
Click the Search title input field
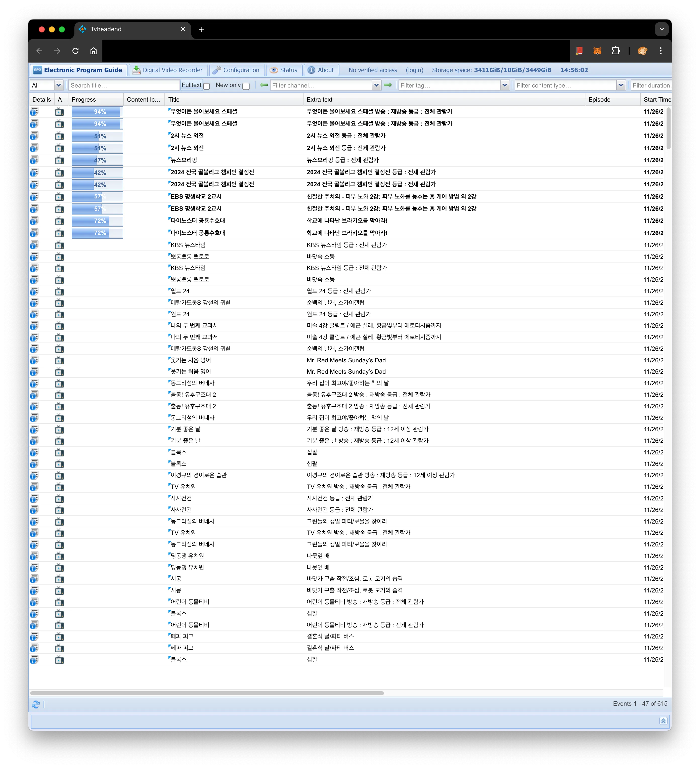(124, 85)
